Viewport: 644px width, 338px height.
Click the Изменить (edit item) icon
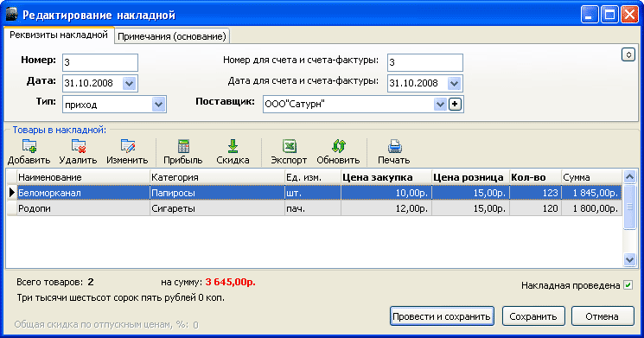point(127,146)
